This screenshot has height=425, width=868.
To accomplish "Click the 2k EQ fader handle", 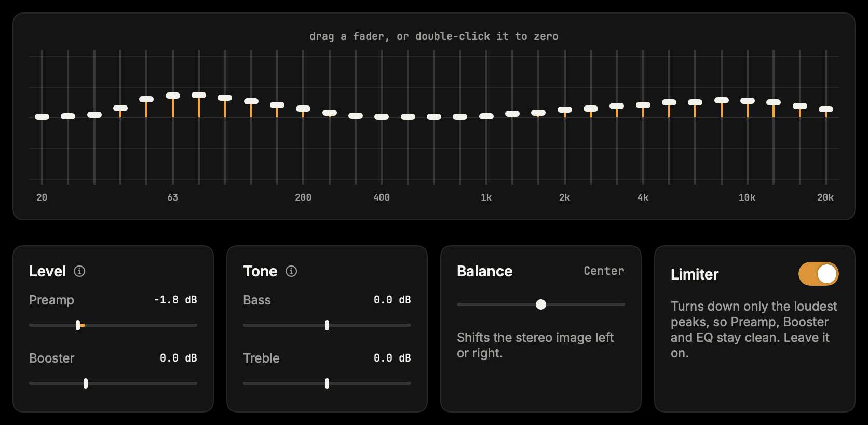I will click(x=565, y=110).
